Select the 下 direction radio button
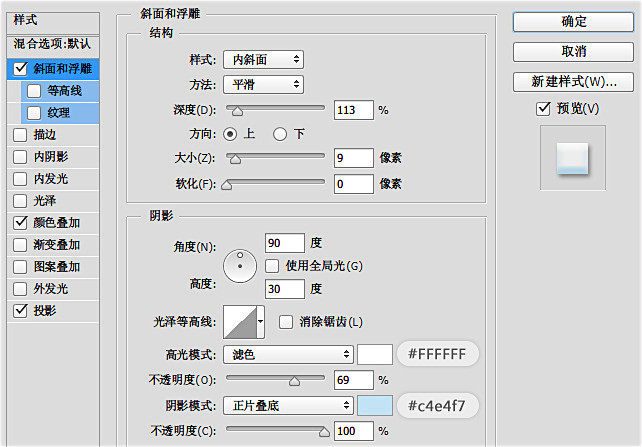Image resolution: width=642 pixels, height=447 pixels. tap(280, 134)
